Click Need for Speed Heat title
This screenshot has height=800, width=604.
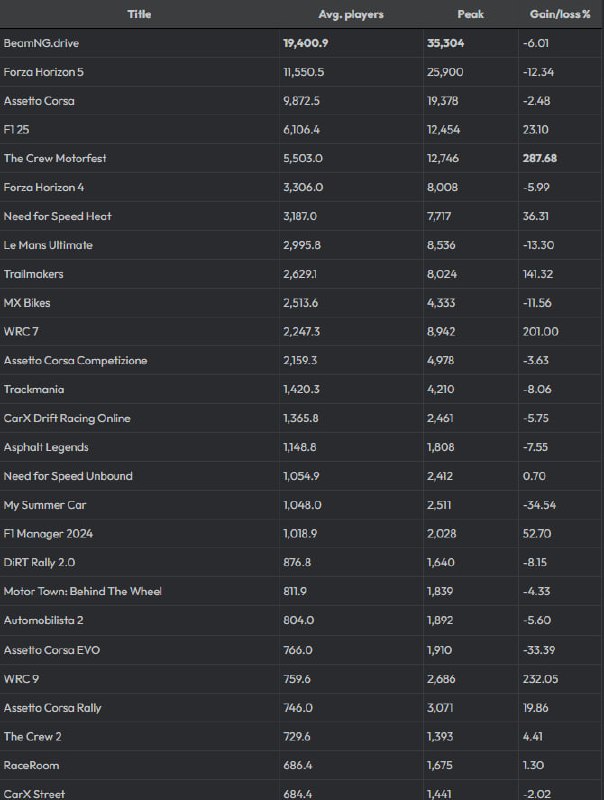point(58,216)
